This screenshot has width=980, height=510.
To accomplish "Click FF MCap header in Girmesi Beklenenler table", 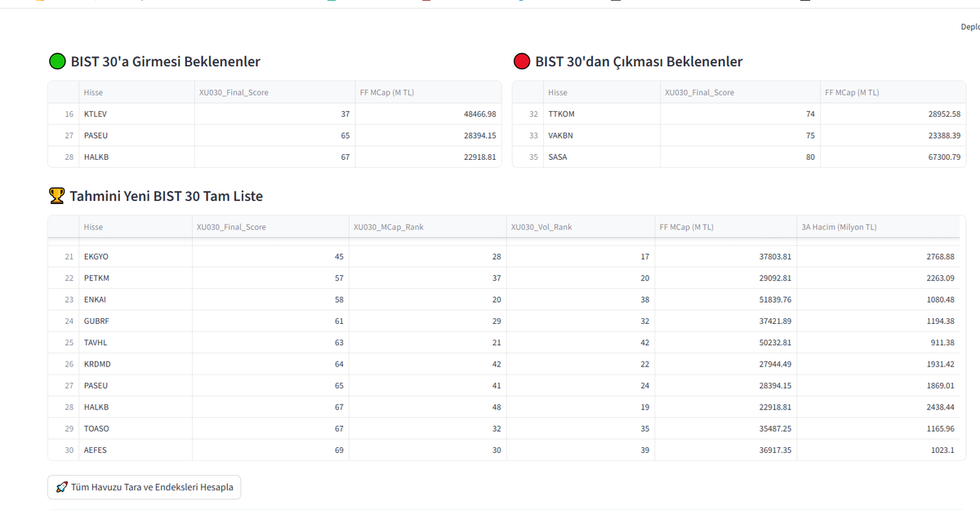I will [x=428, y=92].
